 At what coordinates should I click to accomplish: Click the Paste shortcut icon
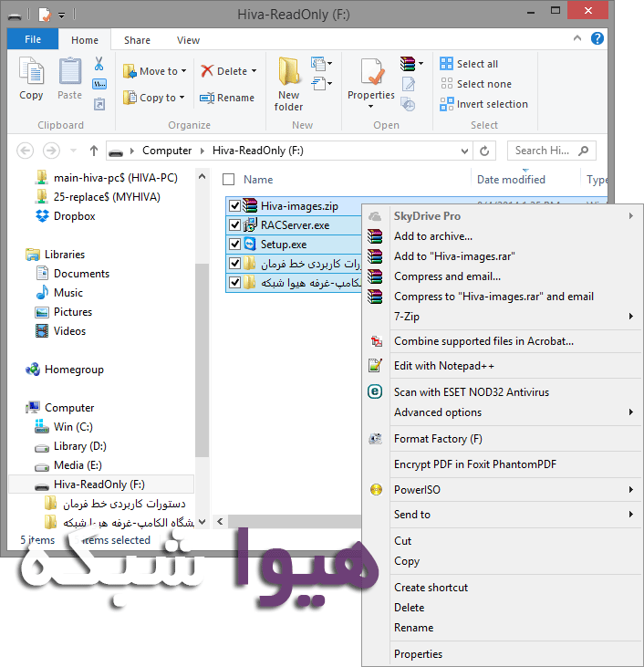[99, 104]
